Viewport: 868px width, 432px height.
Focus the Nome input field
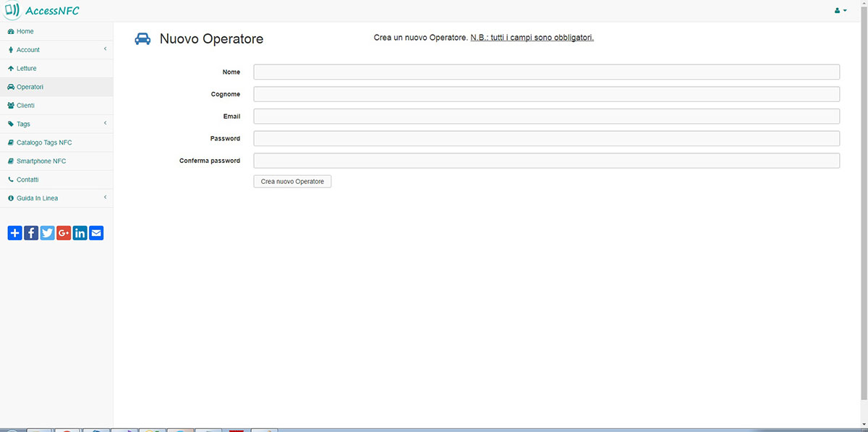click(546, 72)
